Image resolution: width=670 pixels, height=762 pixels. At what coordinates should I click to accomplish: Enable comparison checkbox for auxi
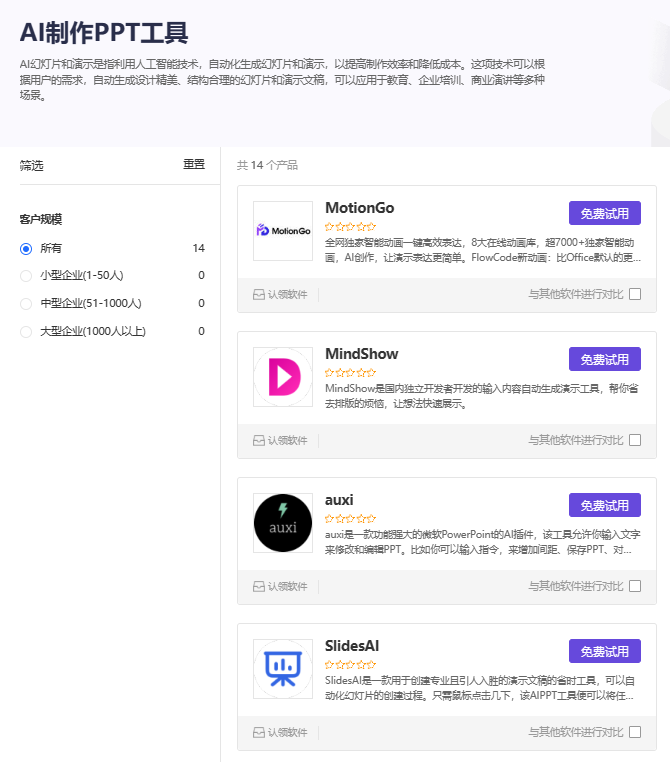635,586
